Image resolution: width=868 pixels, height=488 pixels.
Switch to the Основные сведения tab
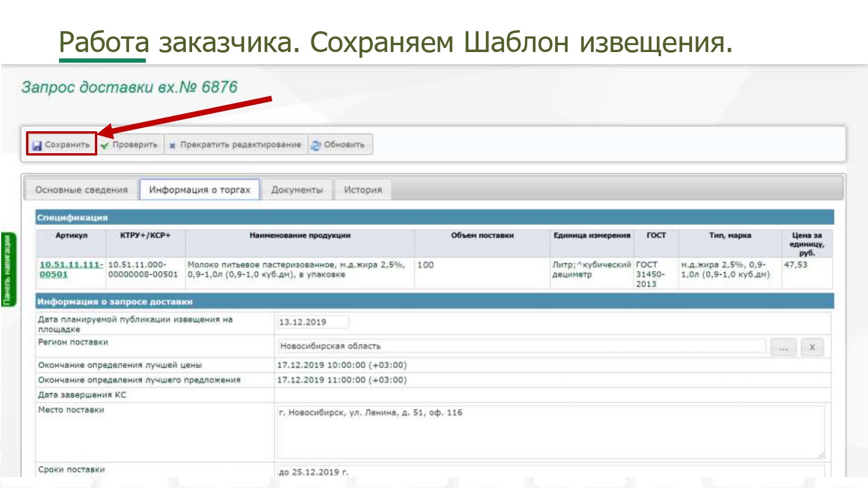tap(82, 190)
